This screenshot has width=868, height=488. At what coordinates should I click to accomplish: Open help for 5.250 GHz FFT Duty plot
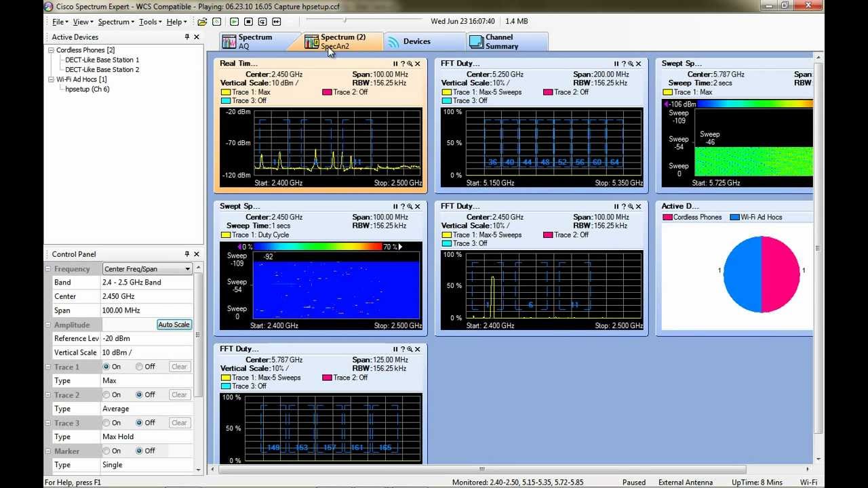[624, 64]
